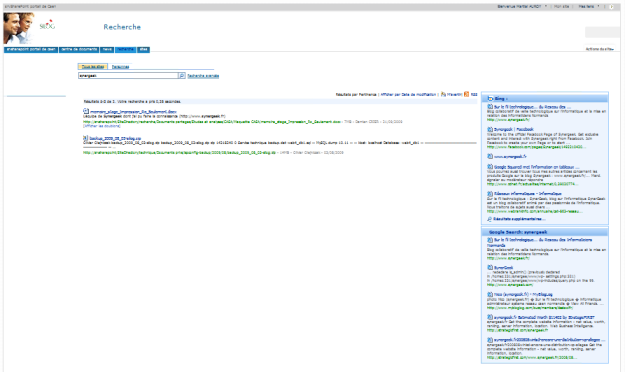Screen dimensions: 625x372
Task: Click the RSS text link
Action: (x=474, y=94)
